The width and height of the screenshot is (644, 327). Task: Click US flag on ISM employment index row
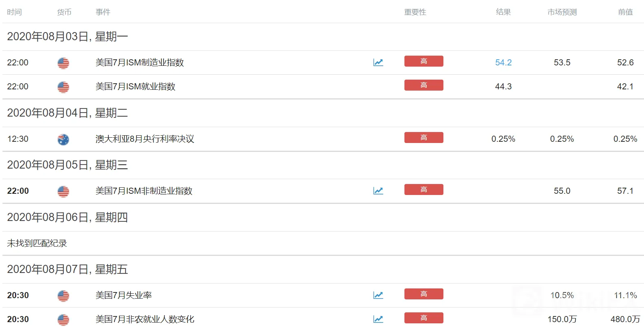[x=63, y=87]
